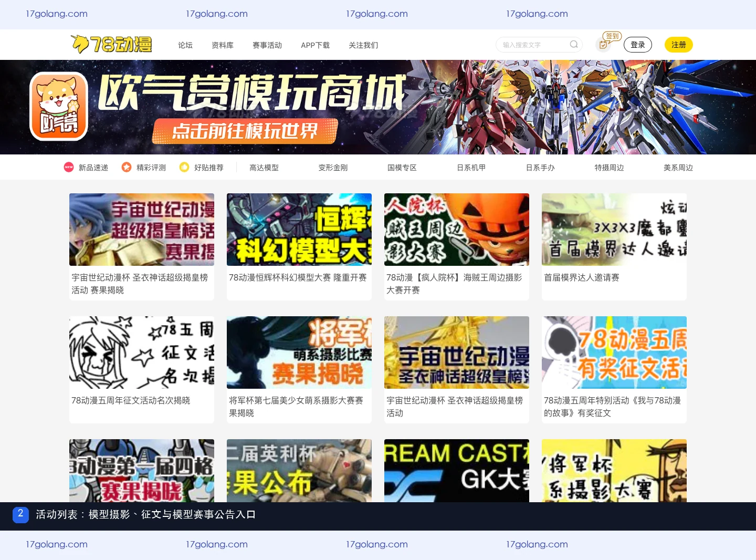Open the 资料库 menu item
The width and height of the screenshot is (756, 560).
(x=223, y=45)
